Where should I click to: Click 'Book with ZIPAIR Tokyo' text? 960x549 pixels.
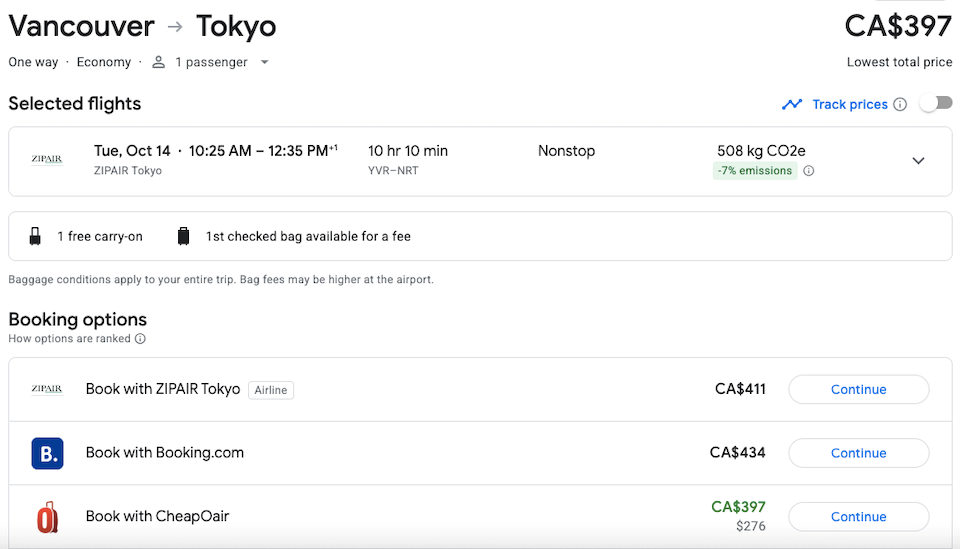point(163,389)
